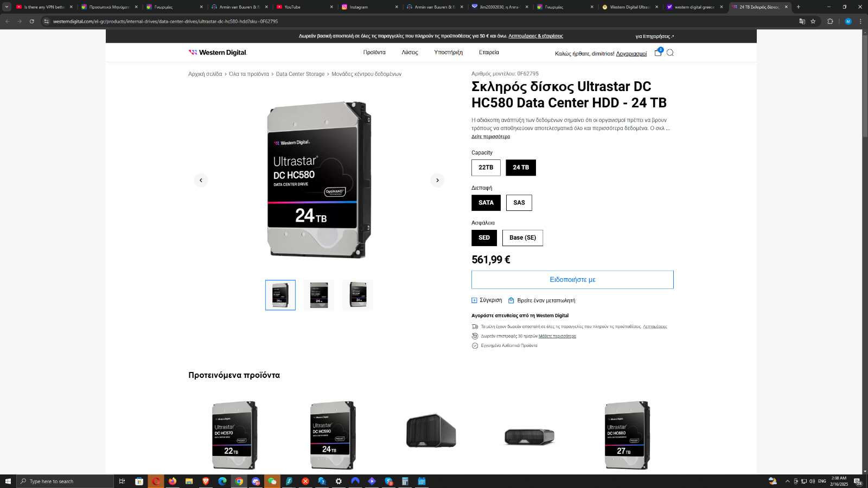Choose the SAS interface option
This screenshot has width=868, height=488.
[519, 203]
